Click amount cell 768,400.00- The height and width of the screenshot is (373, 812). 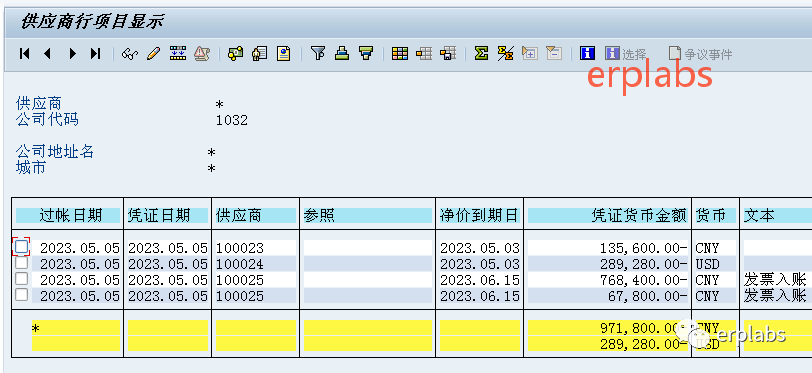[x=607, y=280]
